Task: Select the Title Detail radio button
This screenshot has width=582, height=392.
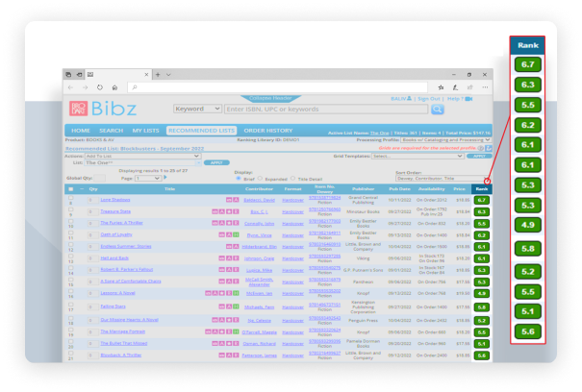Action: point(292,179)
